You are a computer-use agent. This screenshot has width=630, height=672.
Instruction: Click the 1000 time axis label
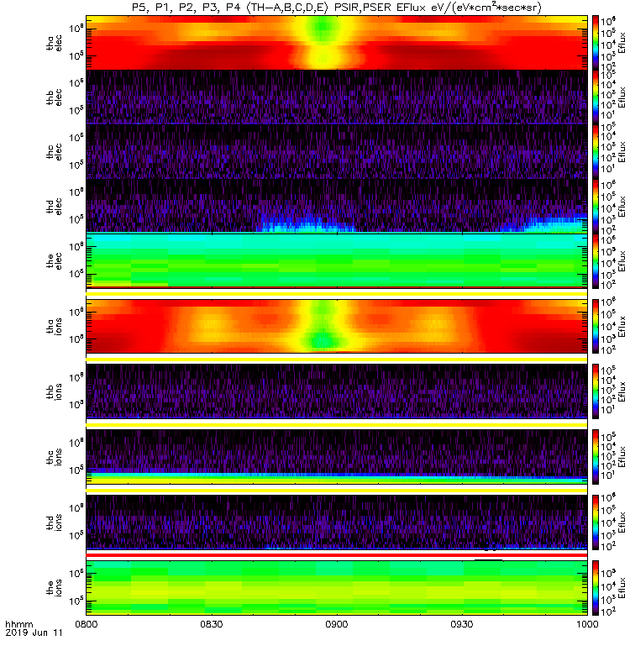tap(586, 624)
